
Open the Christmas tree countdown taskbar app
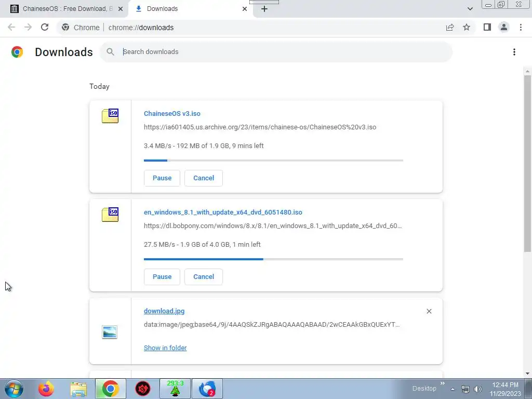click(x=175, y=389)
